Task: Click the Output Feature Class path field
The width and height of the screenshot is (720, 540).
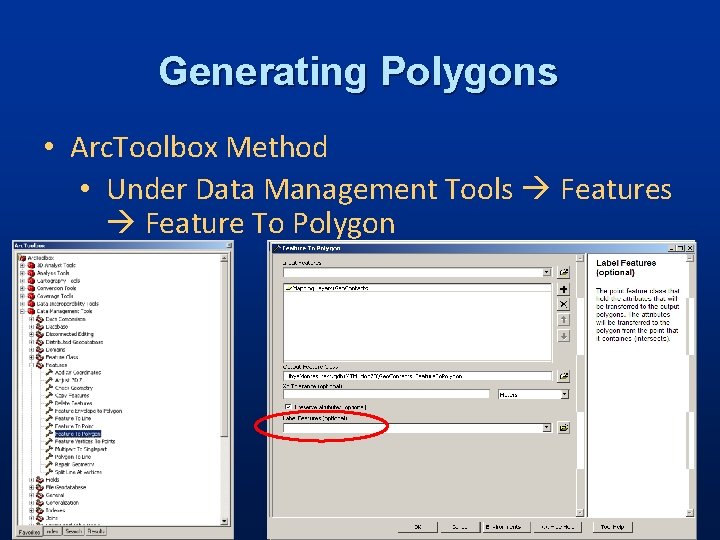Action: click(x=417, y=376)
